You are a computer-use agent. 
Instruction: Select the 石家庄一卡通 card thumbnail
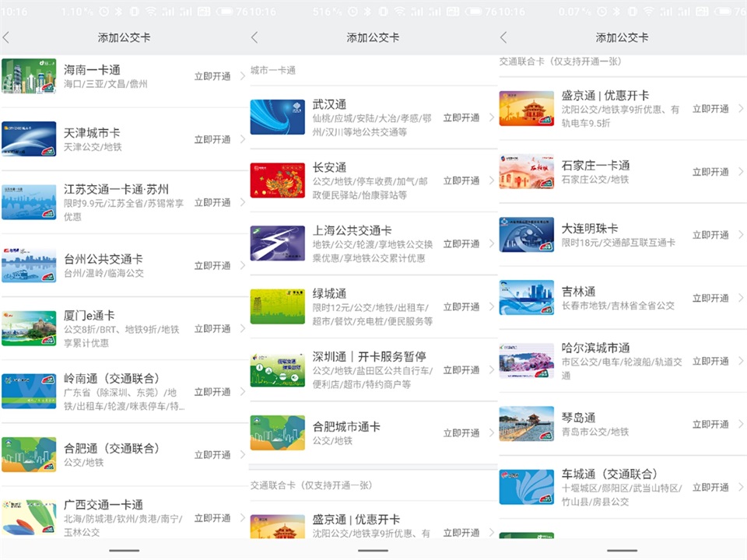(x=527, y=171)
